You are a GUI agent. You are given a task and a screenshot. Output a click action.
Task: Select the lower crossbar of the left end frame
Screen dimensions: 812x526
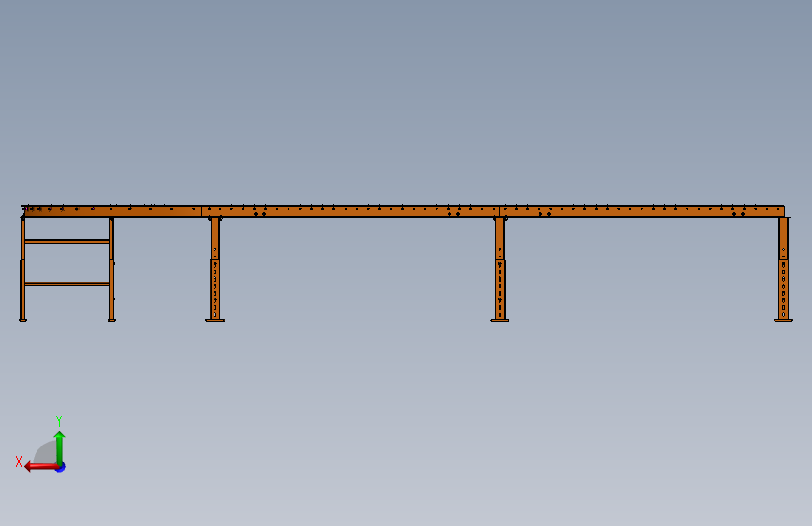(66, 284)
